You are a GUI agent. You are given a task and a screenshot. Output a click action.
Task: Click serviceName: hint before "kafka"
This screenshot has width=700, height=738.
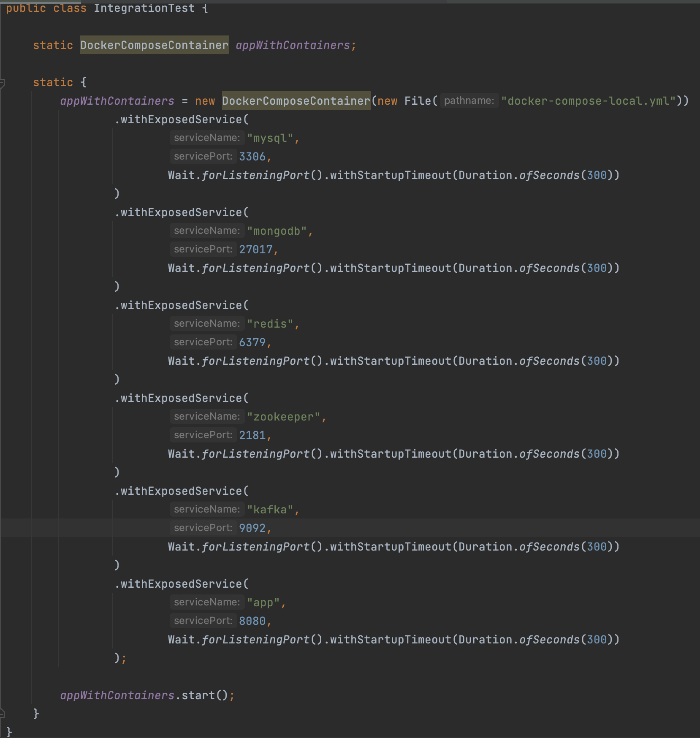pos(207,509)
